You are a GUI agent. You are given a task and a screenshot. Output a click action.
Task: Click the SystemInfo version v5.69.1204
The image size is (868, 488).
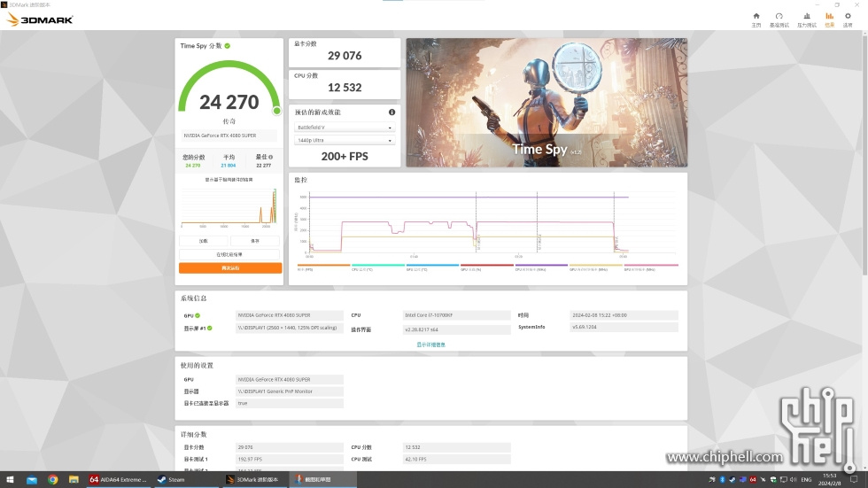pos(624,327)
